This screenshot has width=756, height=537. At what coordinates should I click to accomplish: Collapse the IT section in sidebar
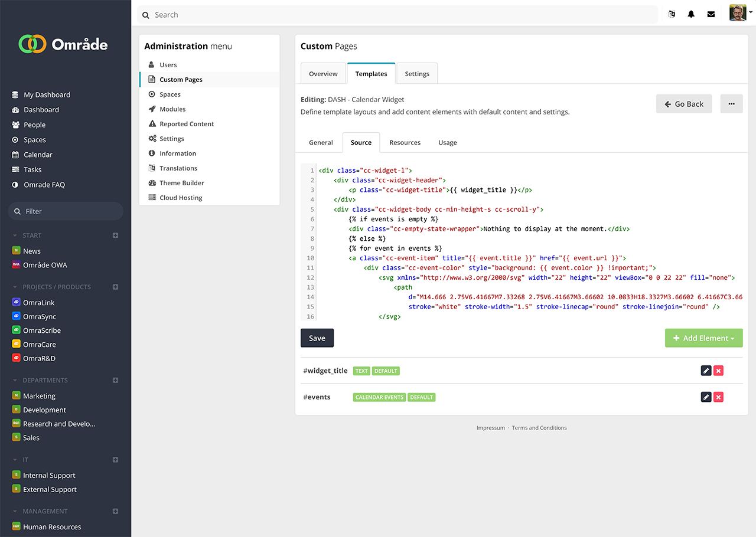click(x=15, y=460)
